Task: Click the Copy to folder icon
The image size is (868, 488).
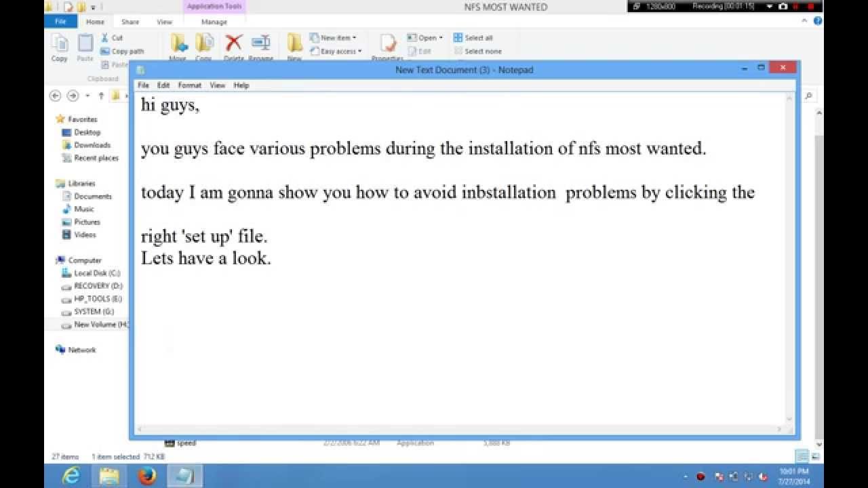Action: pyautogui.click(x=204, y=43)
